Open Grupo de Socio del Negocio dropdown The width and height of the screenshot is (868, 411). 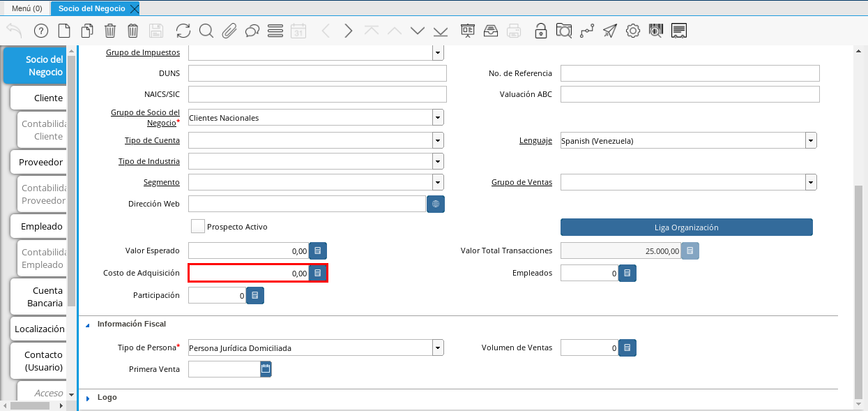(x=438, y=118)
